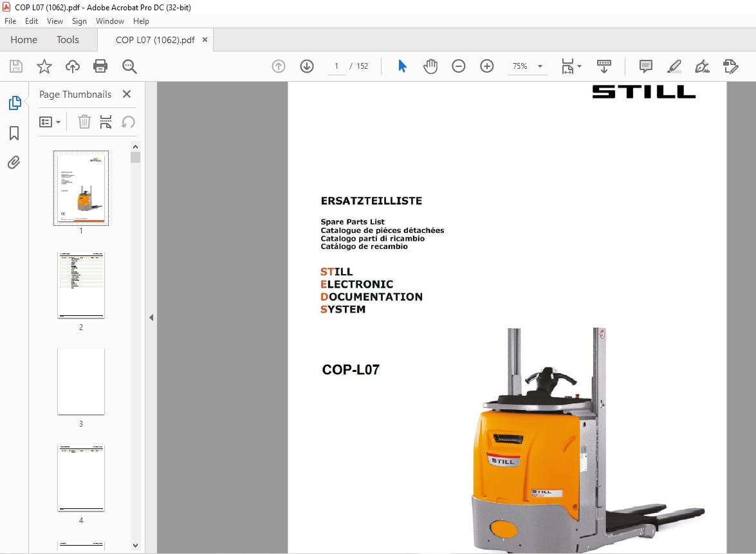Rotate page icon in thumbnails panel
The image size is (756, 554).
click(128, 122)
